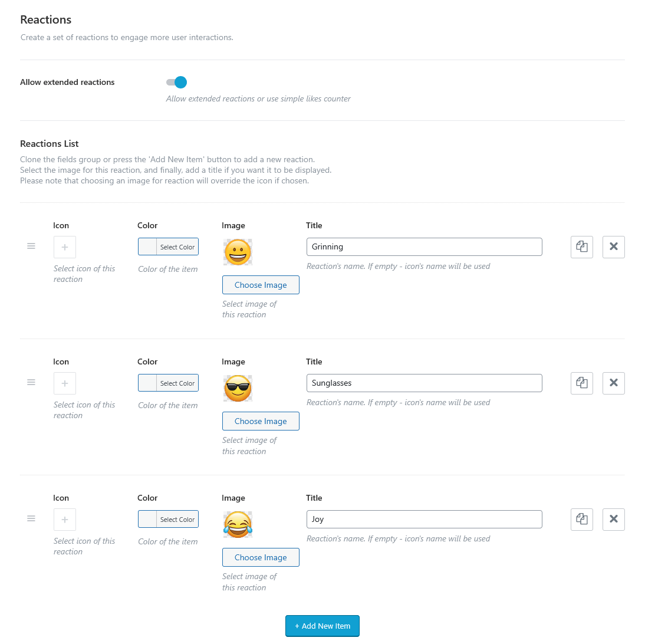
Task: Open Select Color for Grinning reaction
Action: [x=168, y=247]
